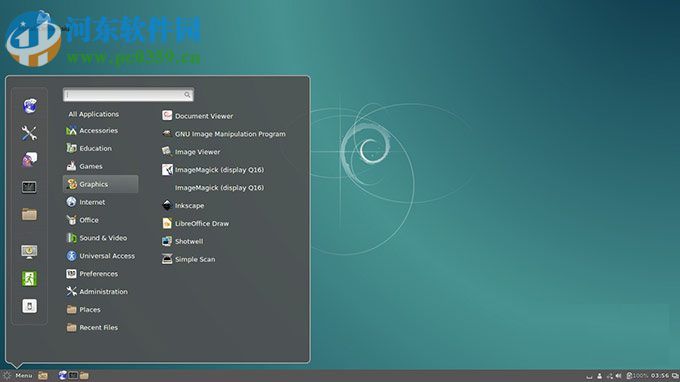Open Image Viewer application
680x382 pixels.
(x=191, y=152)
